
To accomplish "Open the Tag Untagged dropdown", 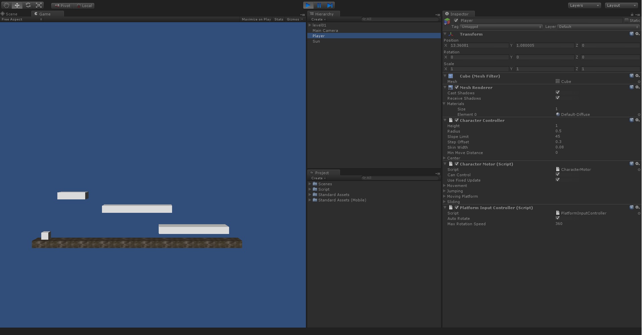I will 501,27.
